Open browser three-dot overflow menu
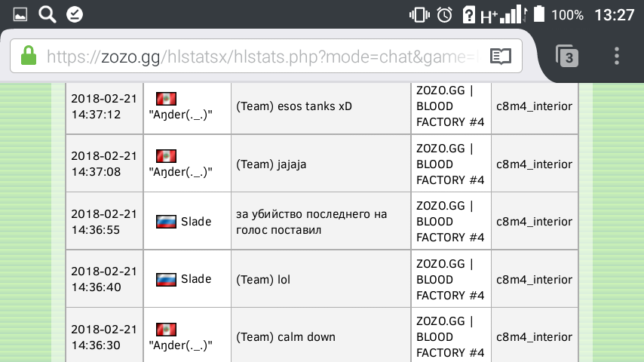The width and height of the screenshot is (644, 362). [617, 56]
